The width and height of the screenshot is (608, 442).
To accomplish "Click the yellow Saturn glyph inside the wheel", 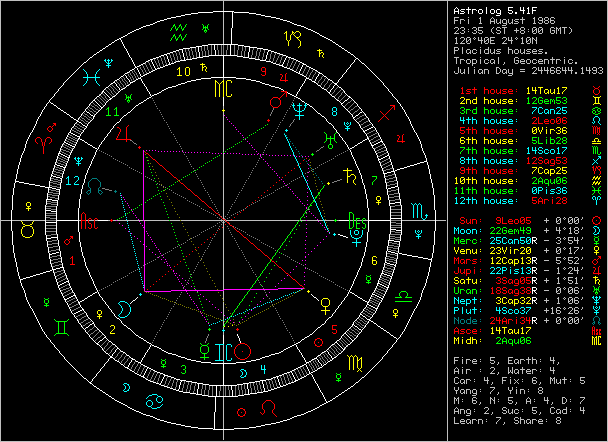I will [x=349, y=176].
